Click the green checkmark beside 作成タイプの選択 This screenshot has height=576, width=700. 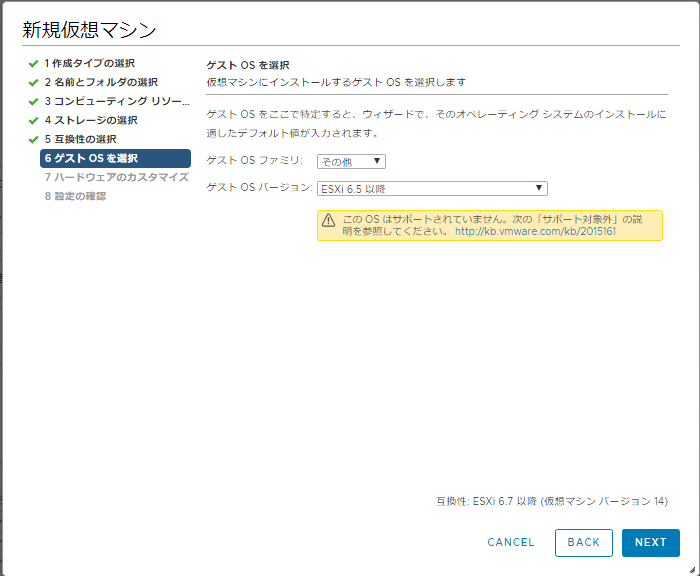[33, 64]
